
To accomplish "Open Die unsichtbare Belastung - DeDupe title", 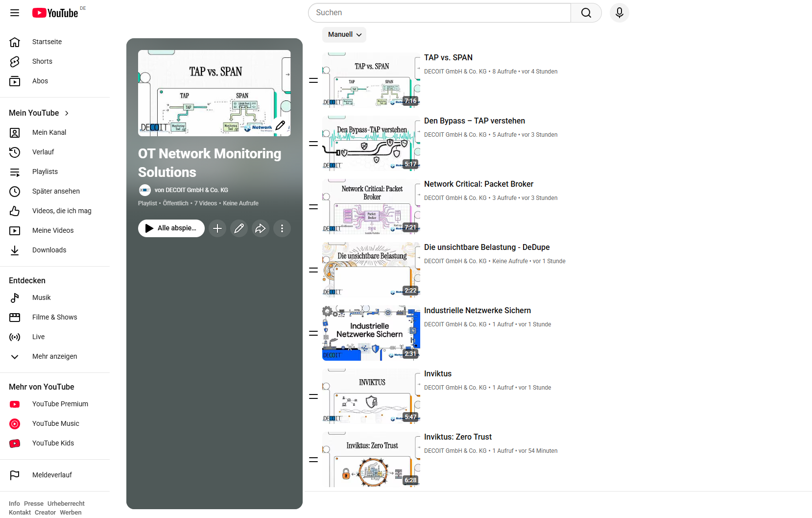I will click(x=487, y=247).
